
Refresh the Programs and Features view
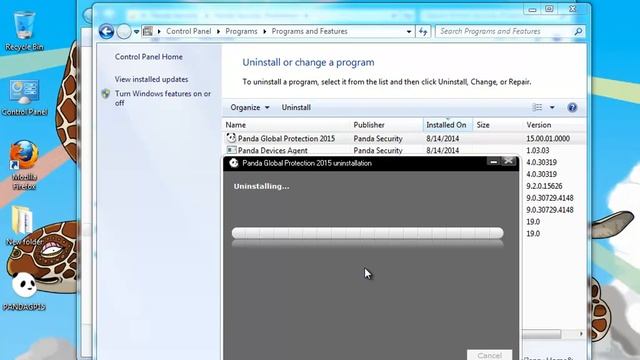coord(423,31)
